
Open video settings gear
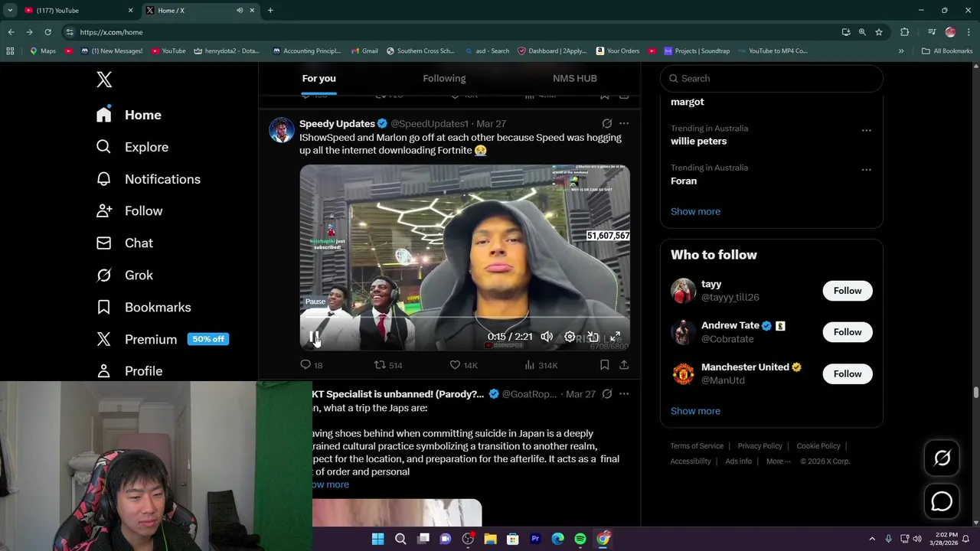[x=570, y=337]
